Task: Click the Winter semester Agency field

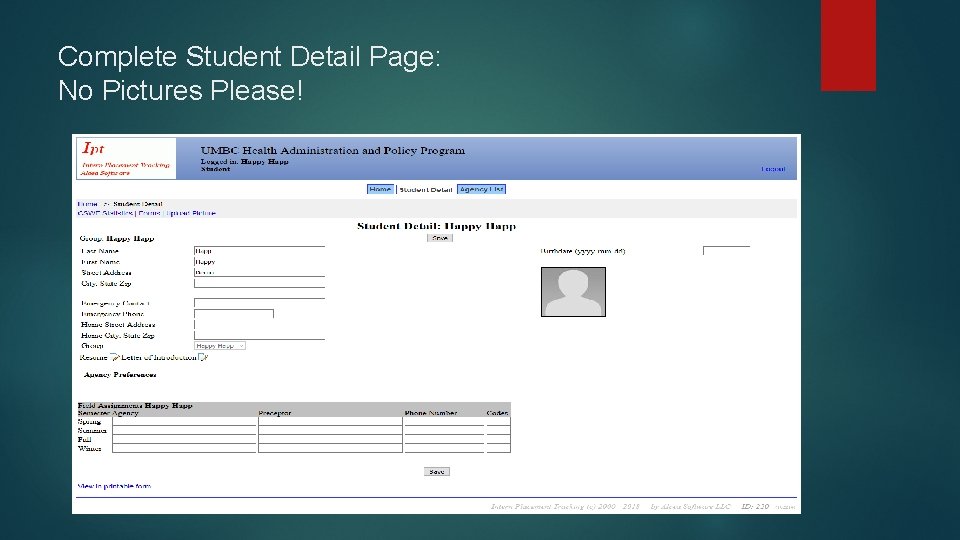Action: pos(184,448)
